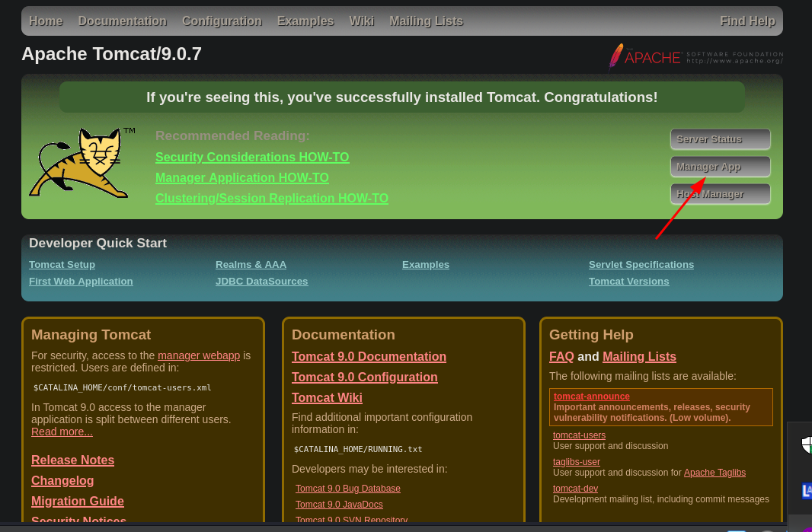Image resolution: width=812 pixels, height=532 pixels.
Task: Follow the Tomcat Setup quick start link
Action: (62, 265)
